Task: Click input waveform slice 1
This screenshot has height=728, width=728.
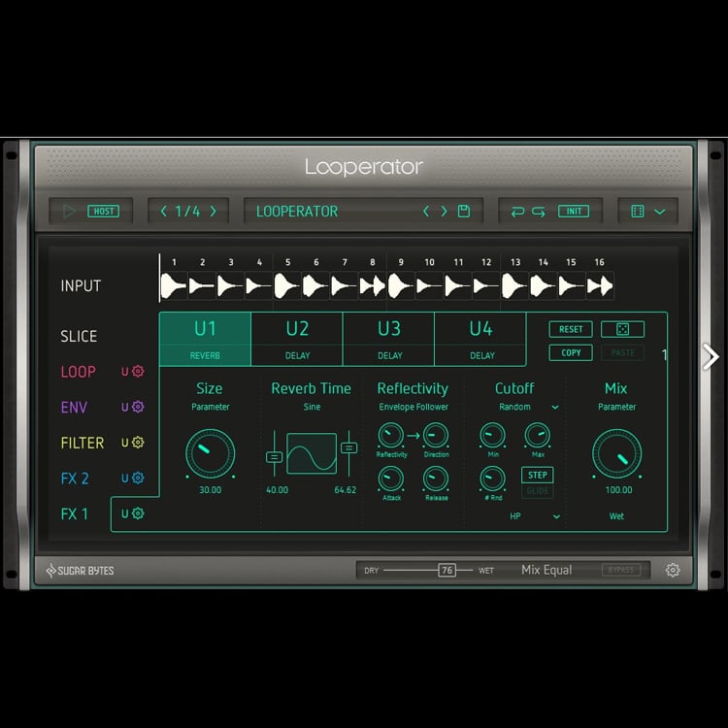Action: coord(174,285)
